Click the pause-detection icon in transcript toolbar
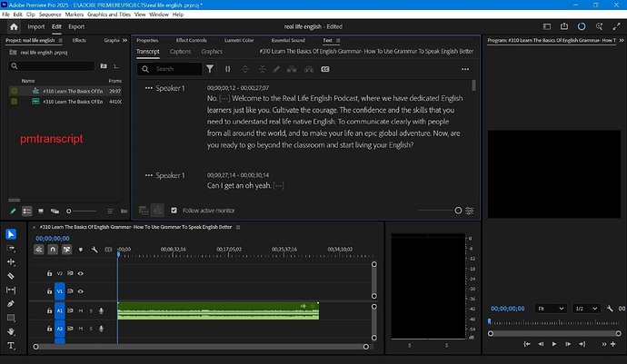 pyautogui.click(x=227, y=69)
